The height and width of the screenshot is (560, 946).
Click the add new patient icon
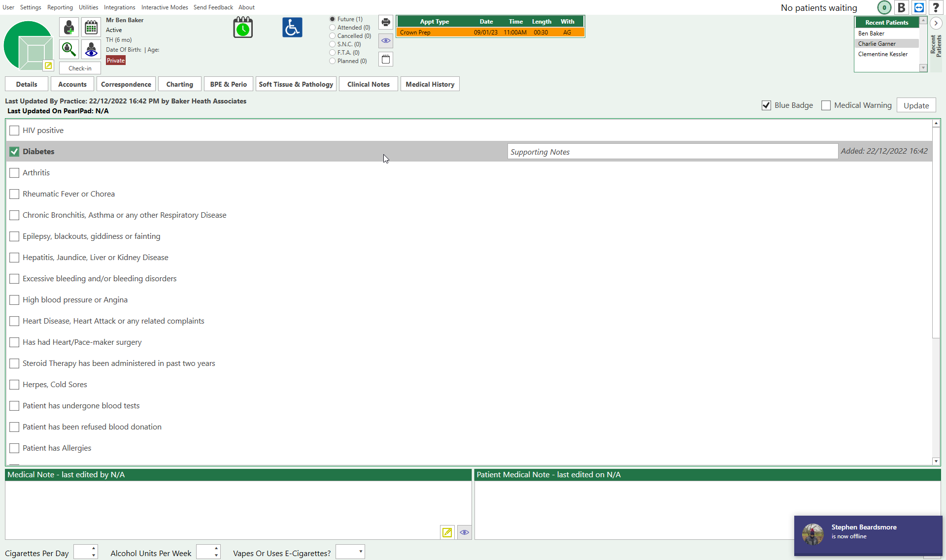click(69, 27)
